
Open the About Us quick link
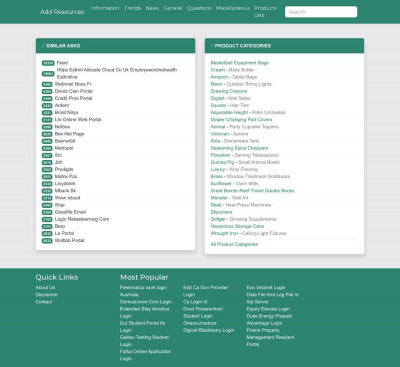click(45, 288)
